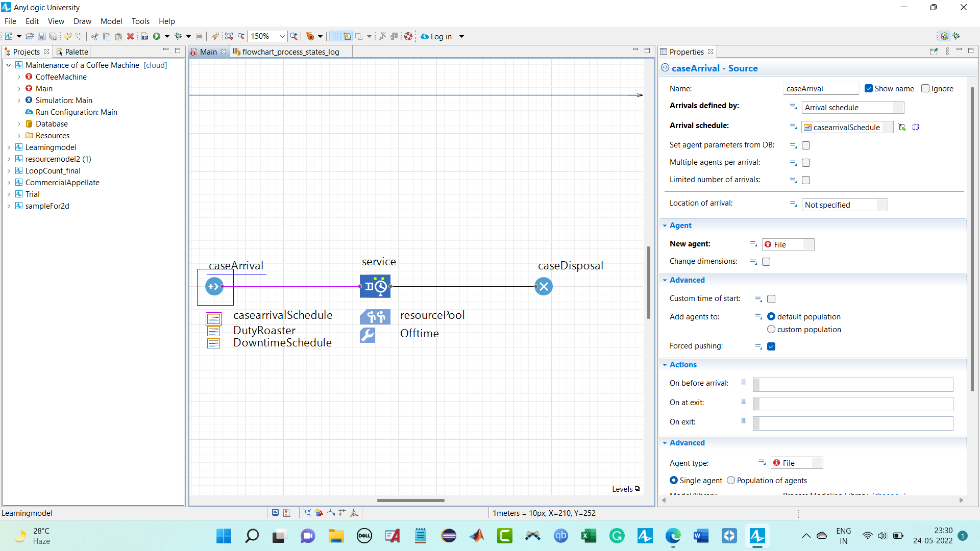
Task: Click the Levels link on canvas
Action: tap(623, 489)
